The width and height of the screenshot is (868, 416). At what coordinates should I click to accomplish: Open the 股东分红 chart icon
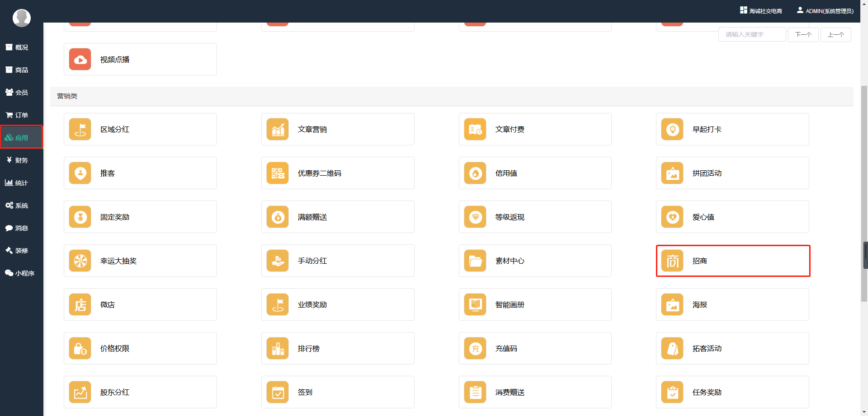tap(80, 393)
